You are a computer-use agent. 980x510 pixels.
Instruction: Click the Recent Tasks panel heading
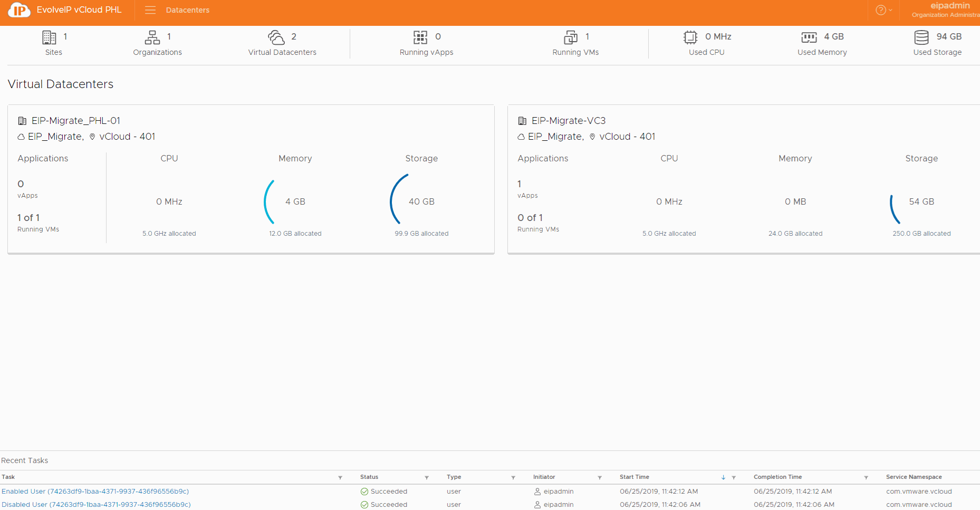(25, 461)
